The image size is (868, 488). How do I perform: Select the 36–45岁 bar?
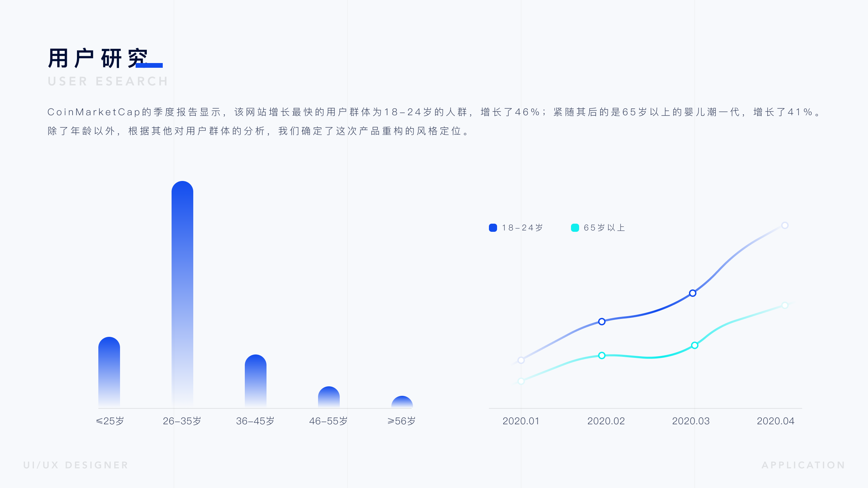256,381
